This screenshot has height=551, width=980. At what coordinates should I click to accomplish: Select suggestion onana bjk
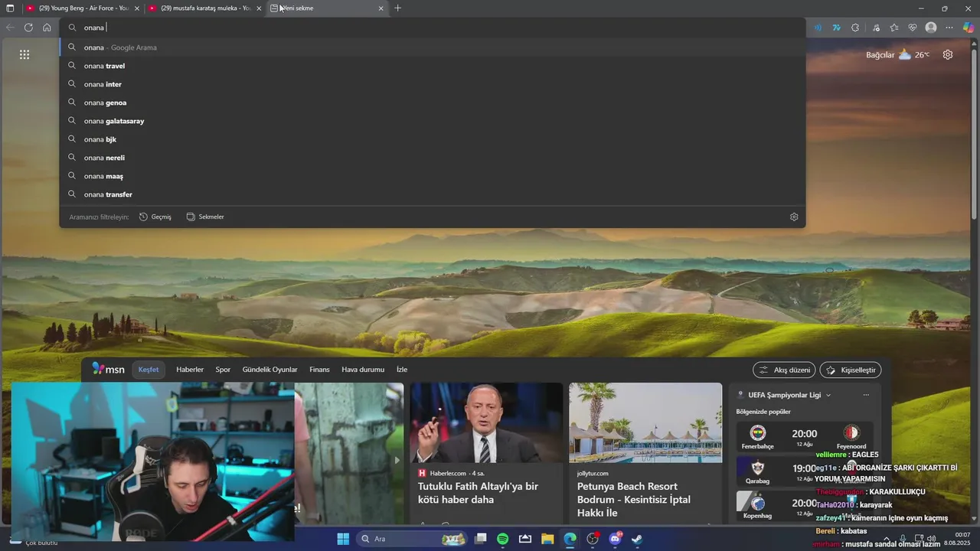point(433,139)
